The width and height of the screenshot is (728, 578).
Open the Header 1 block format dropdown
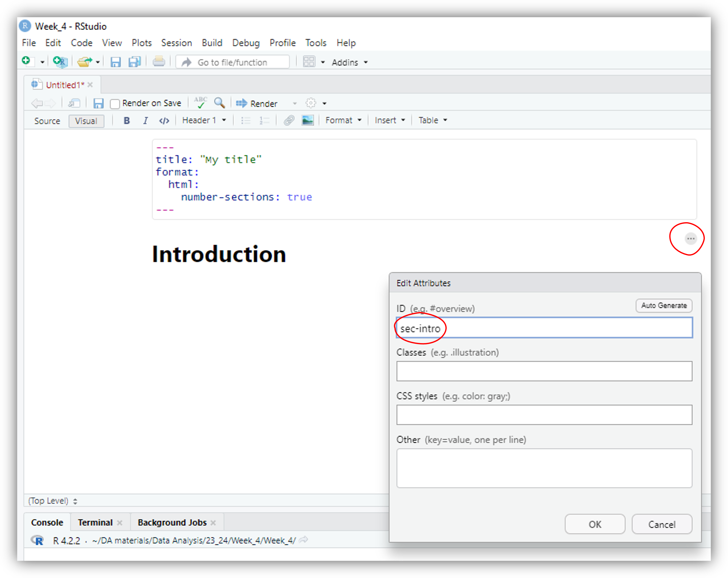coord(204,120)
